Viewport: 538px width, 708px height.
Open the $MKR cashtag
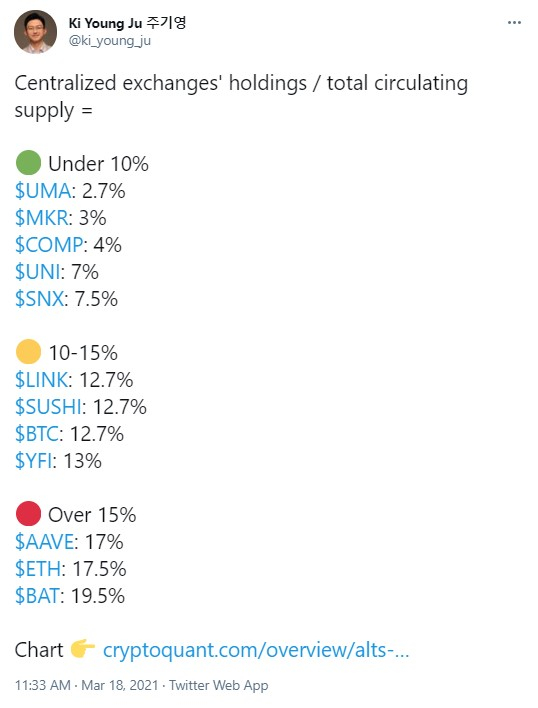point(42,218)
